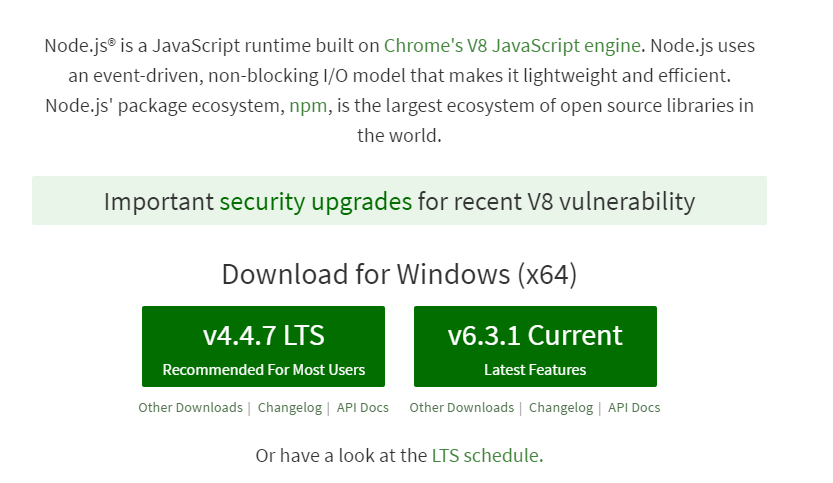Click the 'Or have a look at the' text
The height and width of the screenshot is (483, 833).
pyautogui.click(x=341, y=456)
